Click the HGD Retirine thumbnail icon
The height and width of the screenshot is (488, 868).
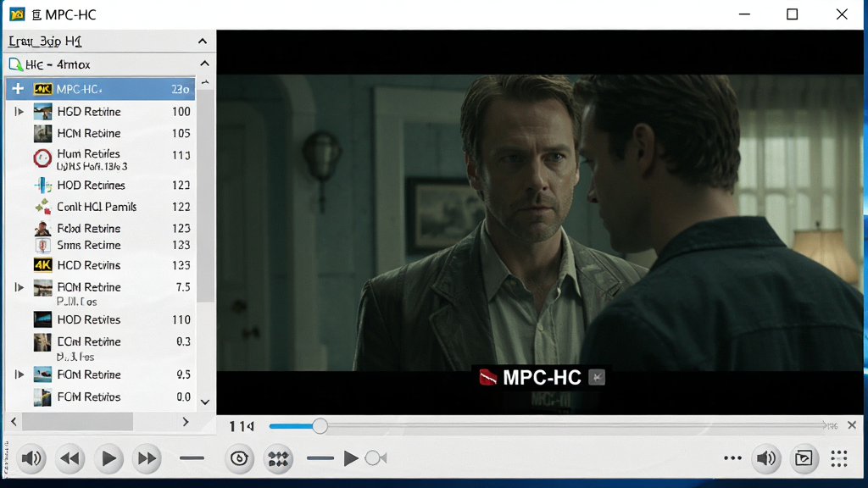pos(42,112)
